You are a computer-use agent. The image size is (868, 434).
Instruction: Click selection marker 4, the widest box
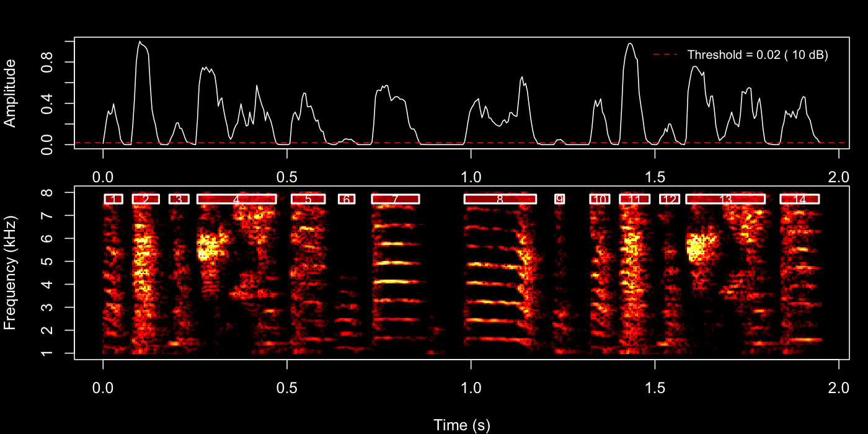tap(236, 197)
